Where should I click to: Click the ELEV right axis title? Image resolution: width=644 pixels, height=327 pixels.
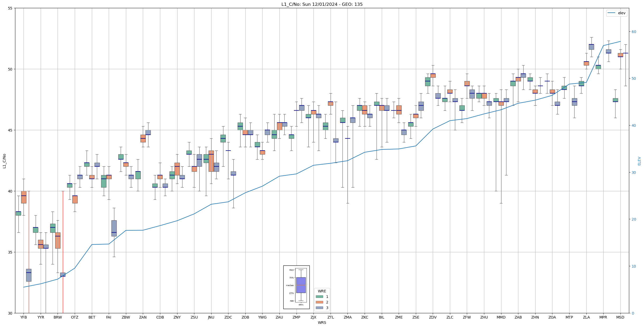639,161
